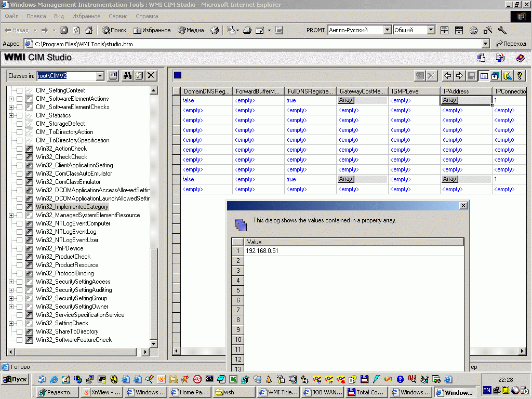Click the WMI CIM Studio book help icon

(x=520, y=58)
